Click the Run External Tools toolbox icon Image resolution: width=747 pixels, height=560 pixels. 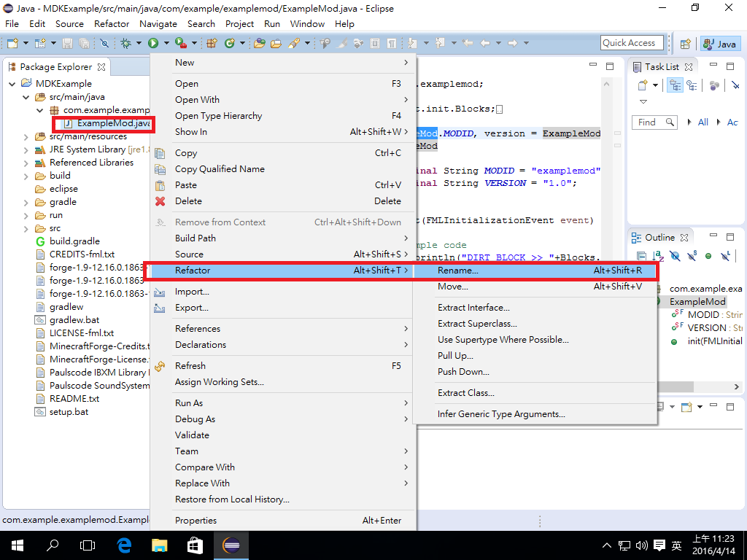tap(181, 43)
